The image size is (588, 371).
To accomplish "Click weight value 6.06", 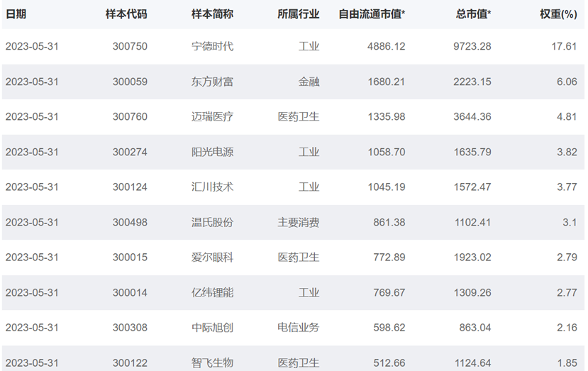I will click(567, 82).
